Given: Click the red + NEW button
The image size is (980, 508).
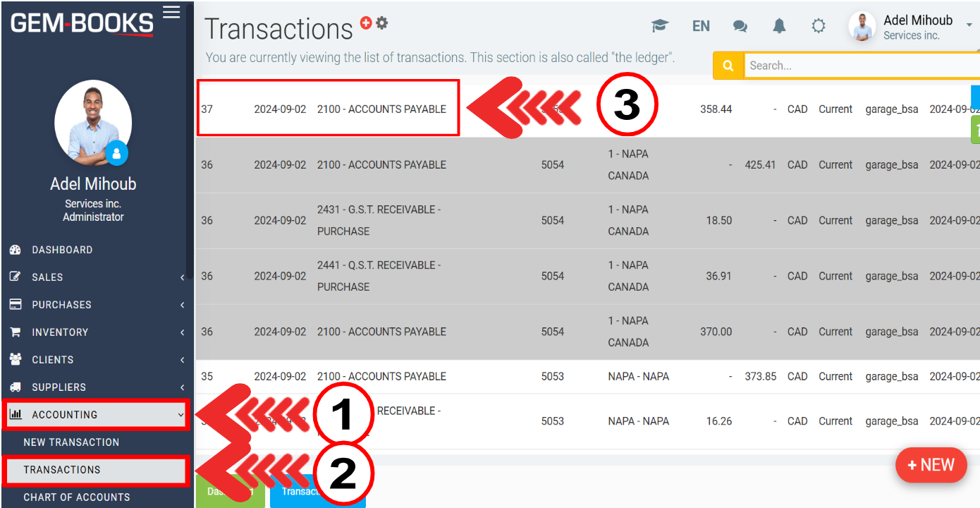Looking at the screenshot, I should pos(931,465).
